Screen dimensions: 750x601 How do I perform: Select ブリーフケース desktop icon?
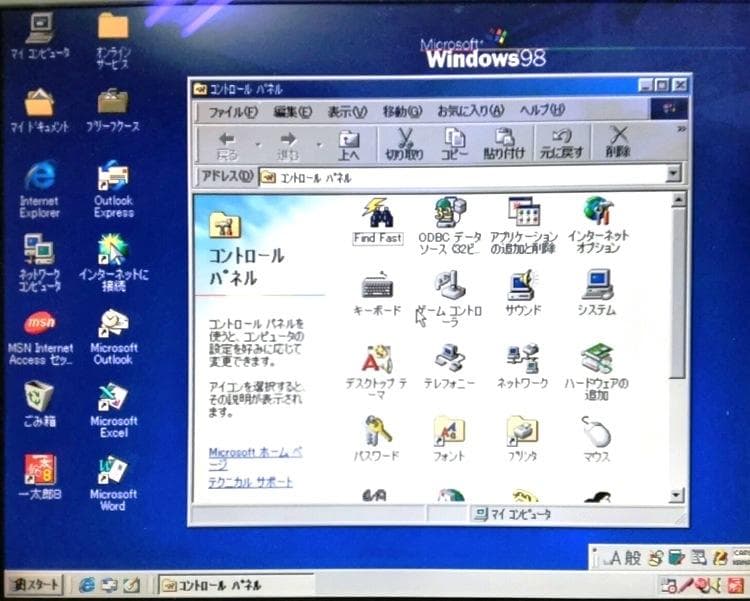coord(113,110)
